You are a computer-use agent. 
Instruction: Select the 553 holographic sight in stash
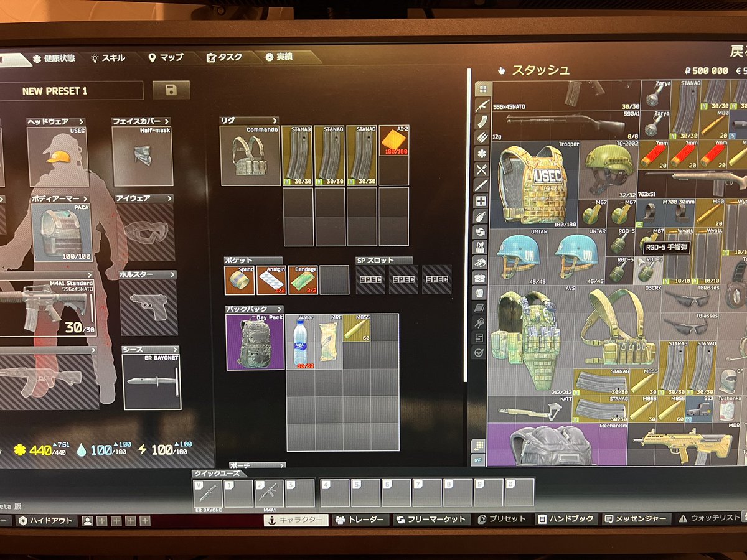[x=698, y=409]
